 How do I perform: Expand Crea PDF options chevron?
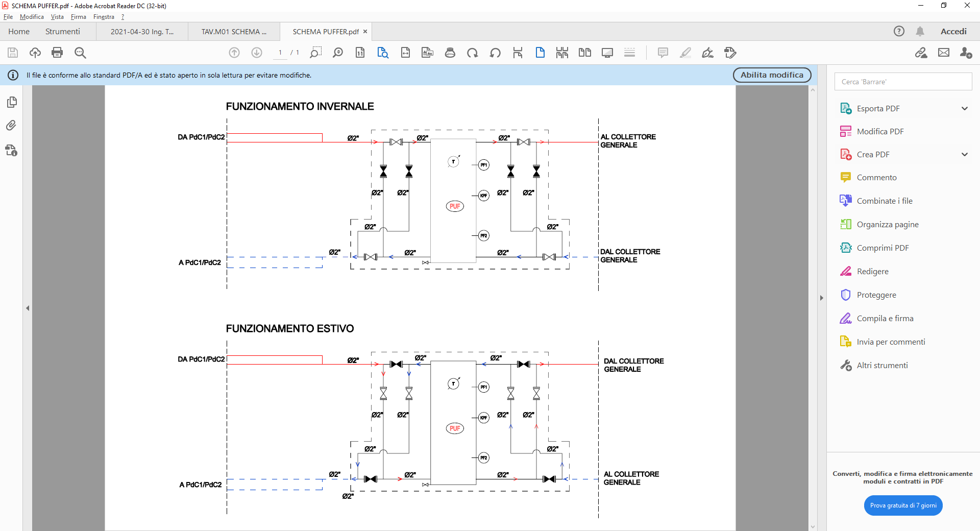[965, 154]
